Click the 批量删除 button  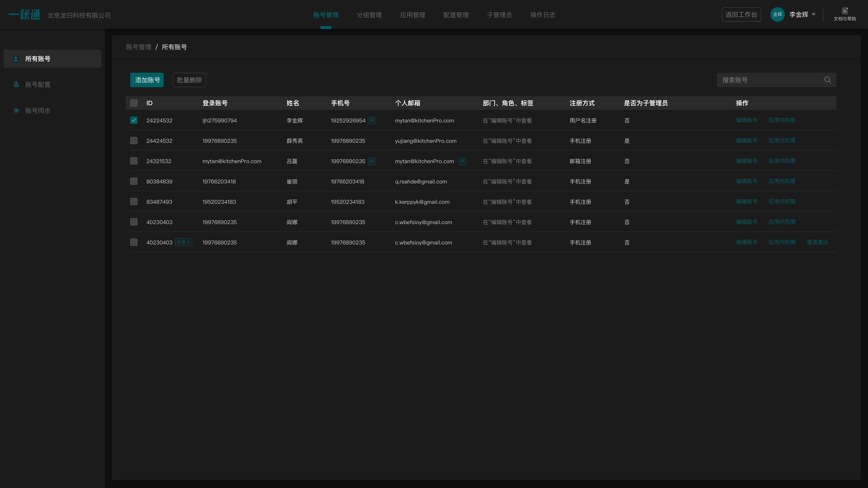189,80
